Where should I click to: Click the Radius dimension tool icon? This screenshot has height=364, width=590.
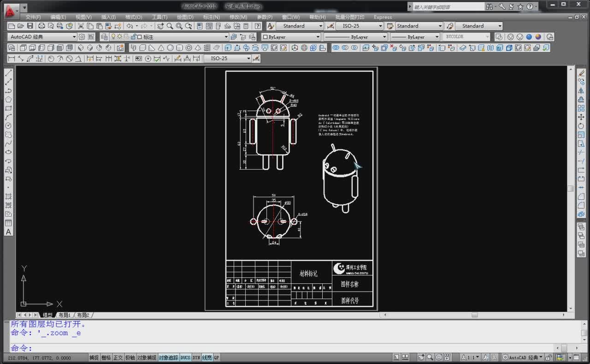(x=51, y=59)
